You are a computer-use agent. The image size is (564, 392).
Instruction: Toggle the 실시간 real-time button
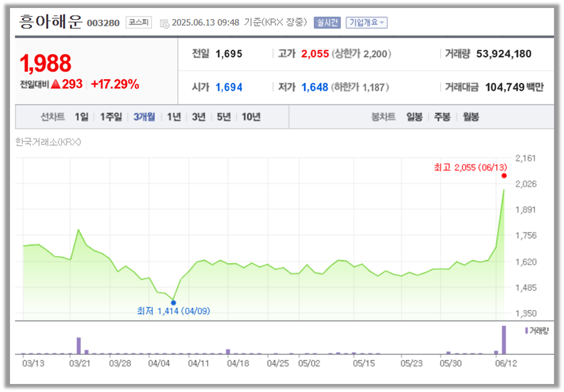[327, 23]
